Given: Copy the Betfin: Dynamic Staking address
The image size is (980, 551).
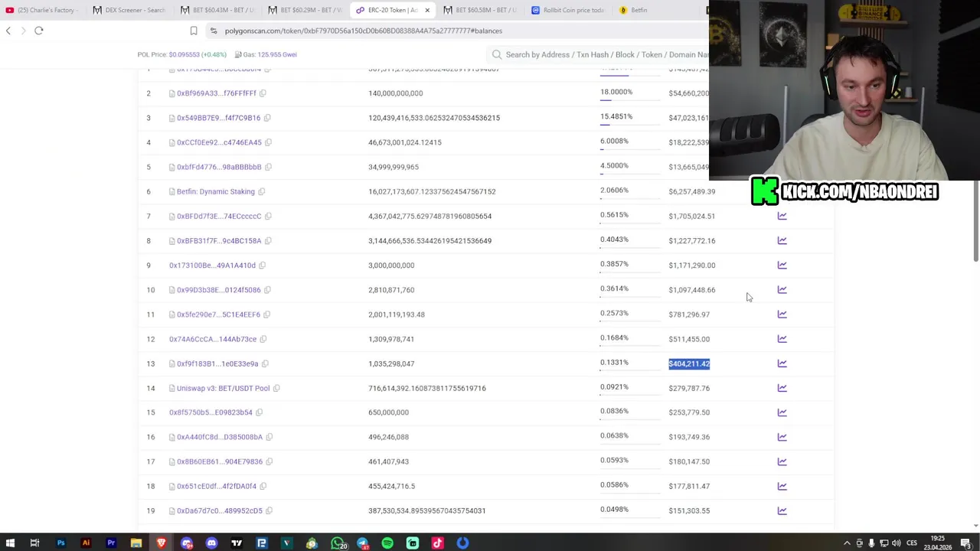Looking at the screenshot, I should click(x=261, y=191).
